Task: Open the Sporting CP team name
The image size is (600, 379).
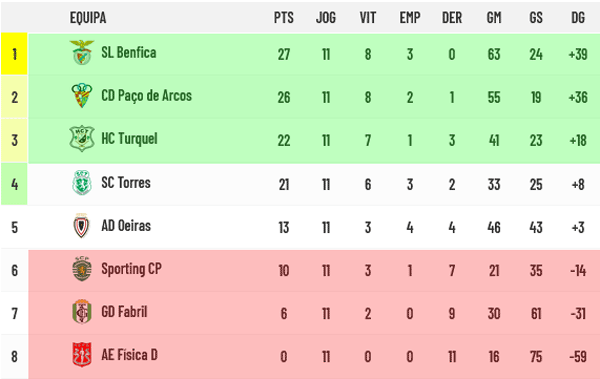Action: [131, 269]
